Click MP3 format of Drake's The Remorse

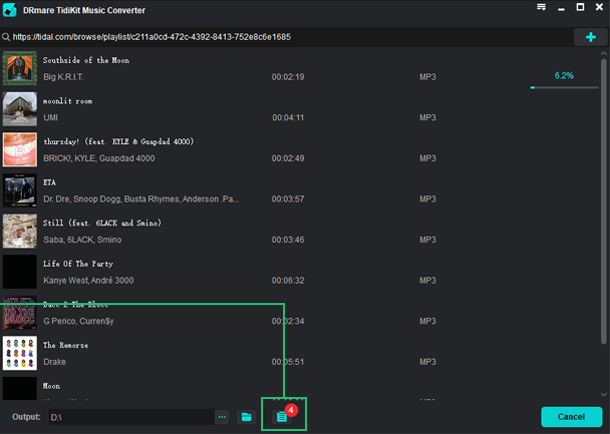tap(428, 362)
